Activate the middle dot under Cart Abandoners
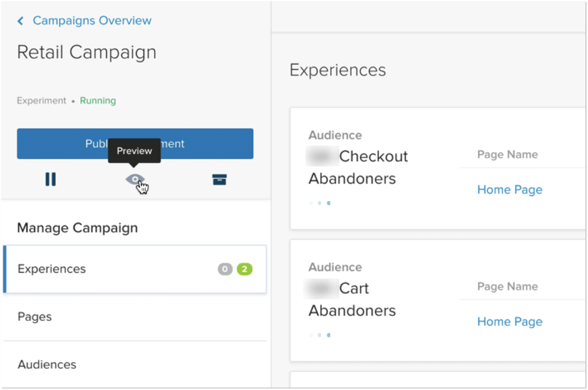Screen dimensions: 588x390 coord(320,335)
